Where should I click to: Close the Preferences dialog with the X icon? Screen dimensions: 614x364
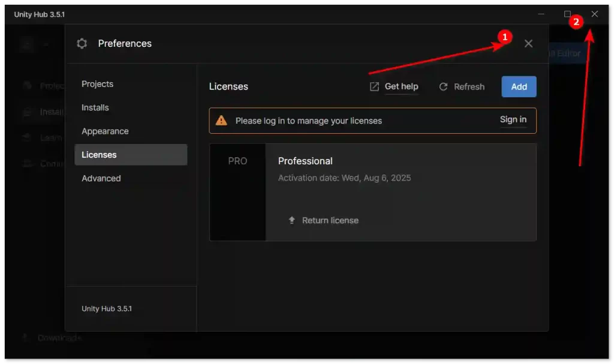(x=528, y=44)
